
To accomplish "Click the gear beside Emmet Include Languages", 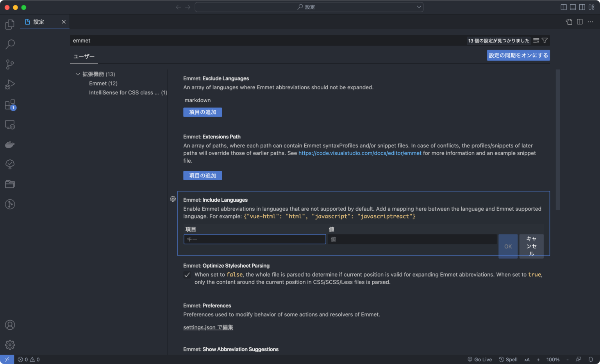I will (173, 199).
